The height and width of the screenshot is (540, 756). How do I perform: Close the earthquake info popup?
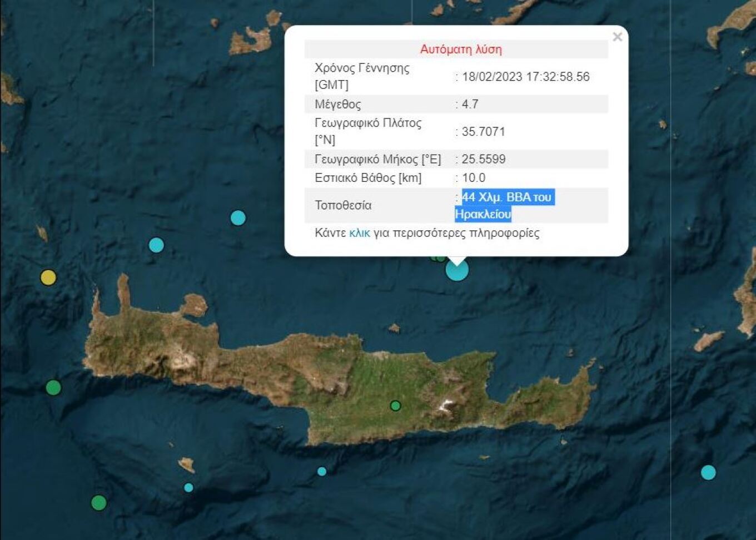[x=617, y=37]
